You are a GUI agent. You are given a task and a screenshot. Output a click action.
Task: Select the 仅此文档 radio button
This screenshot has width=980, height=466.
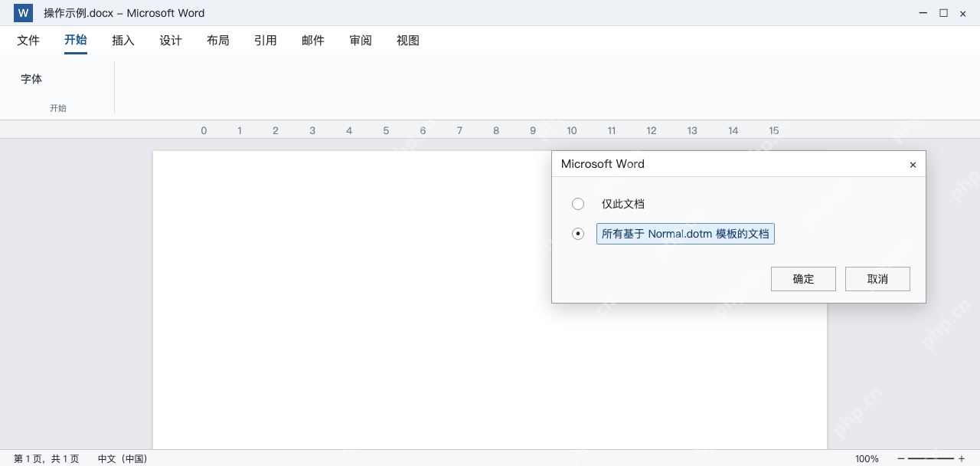578,204
